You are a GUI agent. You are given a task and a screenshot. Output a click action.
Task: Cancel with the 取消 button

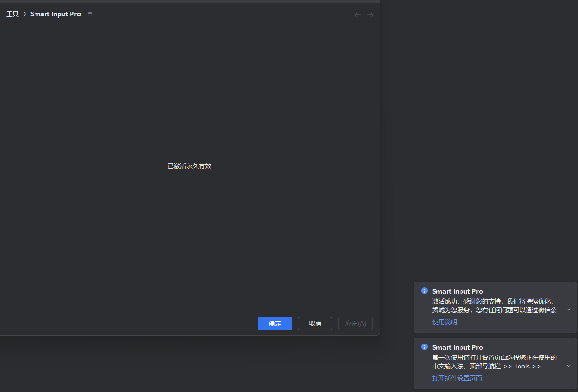click(x=315, y=323)
